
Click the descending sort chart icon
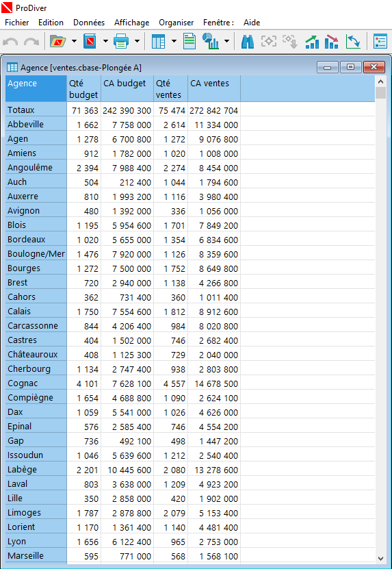tap(332, 42)
